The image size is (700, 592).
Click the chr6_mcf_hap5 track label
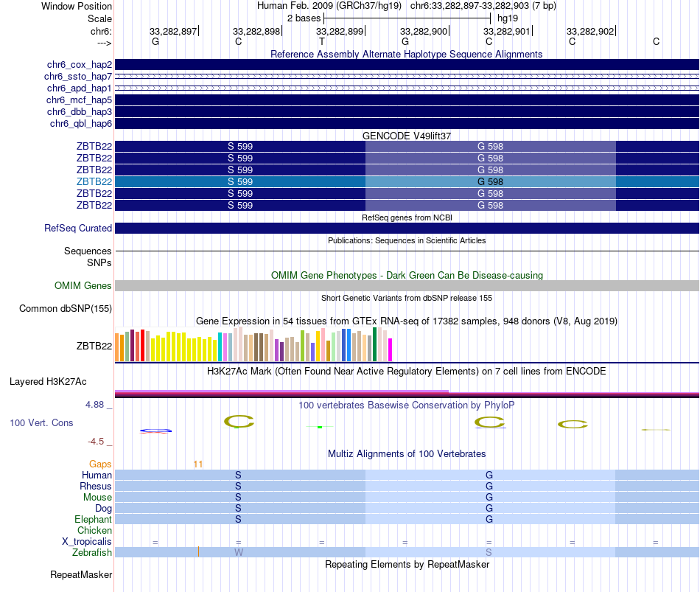[x=79, y=100]
